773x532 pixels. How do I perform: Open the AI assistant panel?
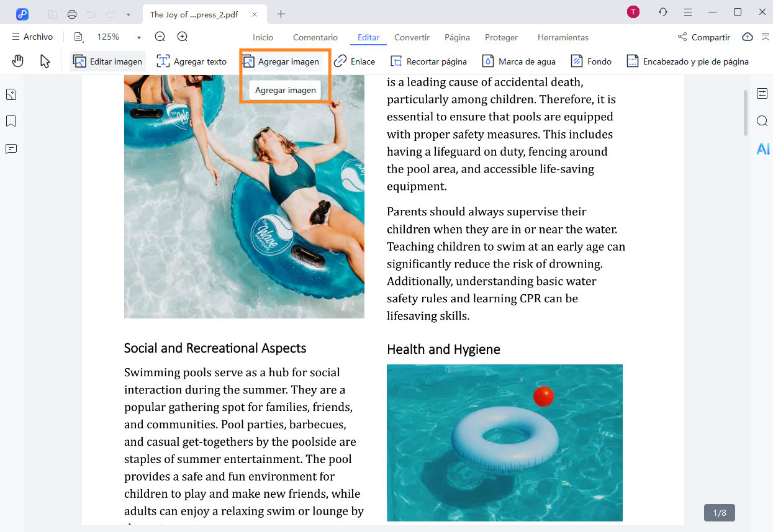(762, 149)
